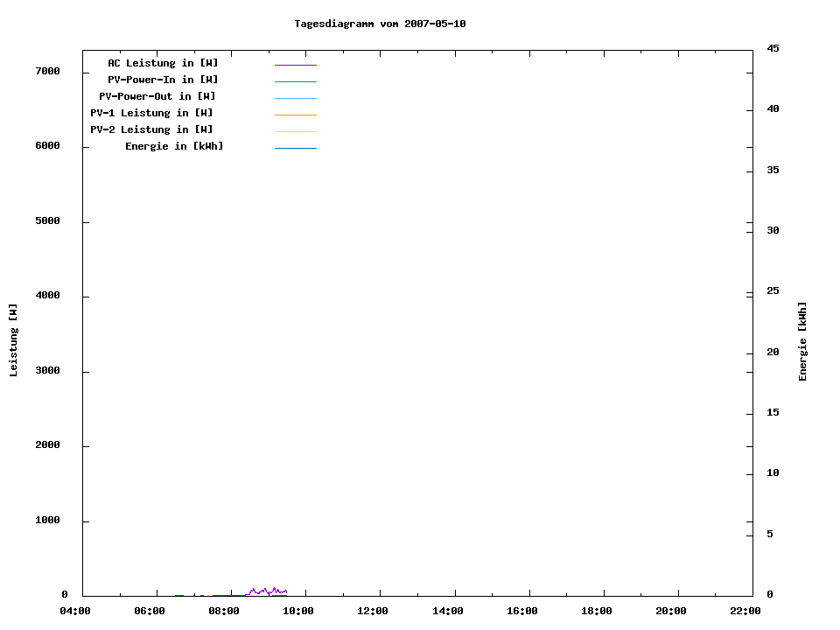Click the 'PV-1 Leistung in [W]' legend label
840x630 pixels.
coord(151,113)
